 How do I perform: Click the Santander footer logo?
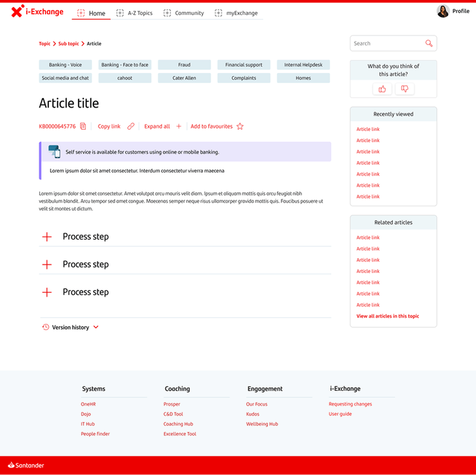(26, 465)
